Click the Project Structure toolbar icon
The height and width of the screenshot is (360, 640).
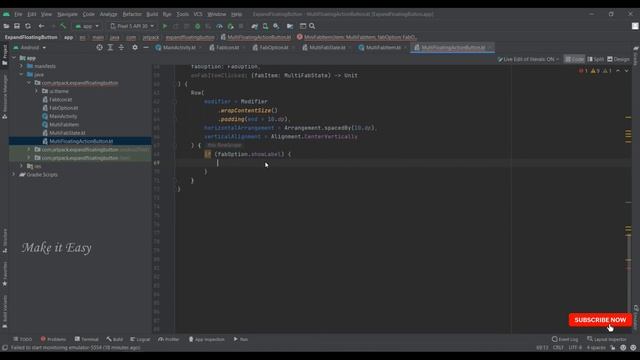(x=290, y=26)
